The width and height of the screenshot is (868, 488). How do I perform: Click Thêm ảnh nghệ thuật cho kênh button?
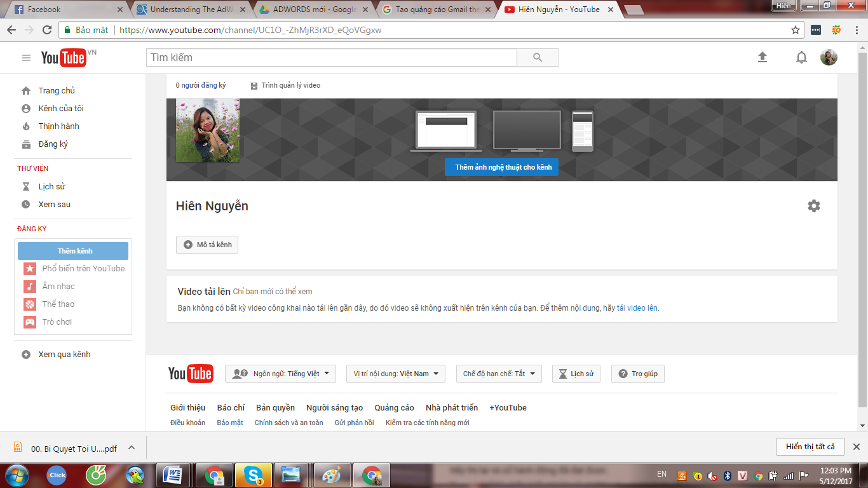(501, 167)
